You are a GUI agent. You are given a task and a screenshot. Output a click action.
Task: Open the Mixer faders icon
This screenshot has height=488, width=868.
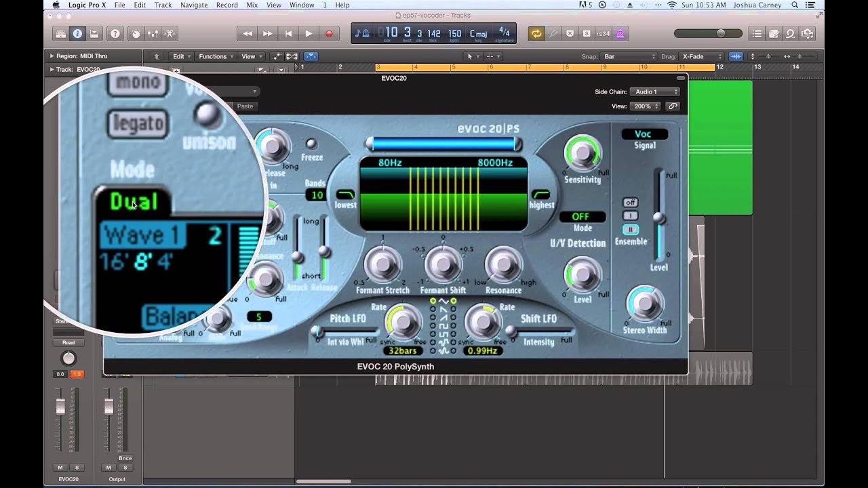(153, 33)
